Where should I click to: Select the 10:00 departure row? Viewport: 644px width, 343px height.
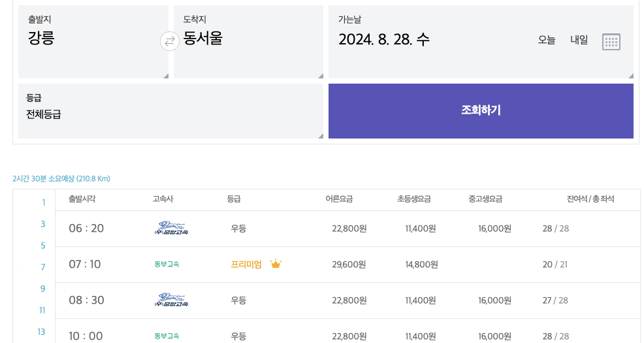click(x=347, y=331)
